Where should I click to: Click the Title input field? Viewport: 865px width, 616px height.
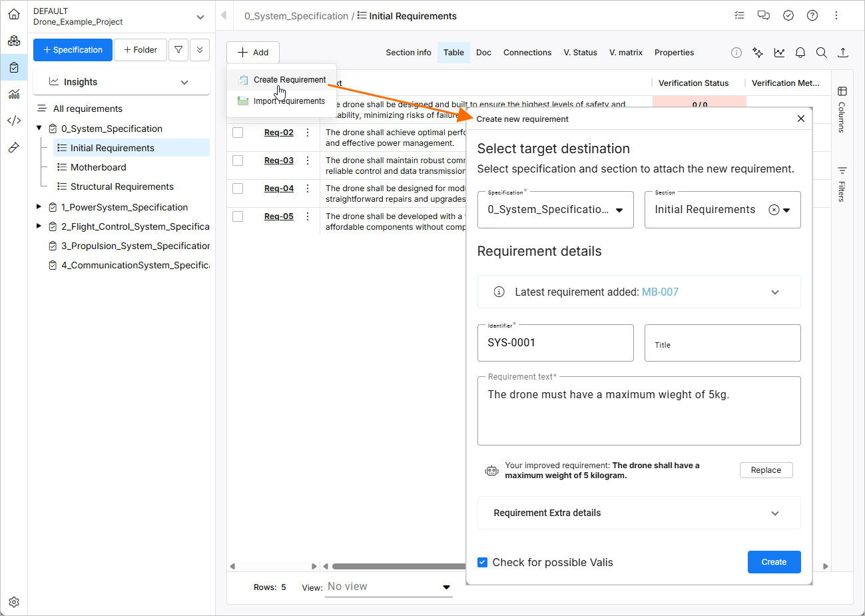[x=722, y=342]
